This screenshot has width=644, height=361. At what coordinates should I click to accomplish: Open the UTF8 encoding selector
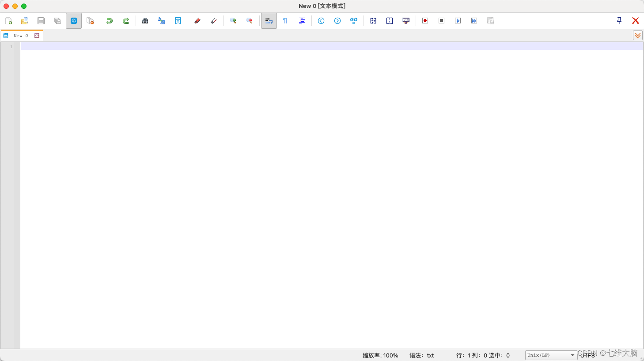587,355
